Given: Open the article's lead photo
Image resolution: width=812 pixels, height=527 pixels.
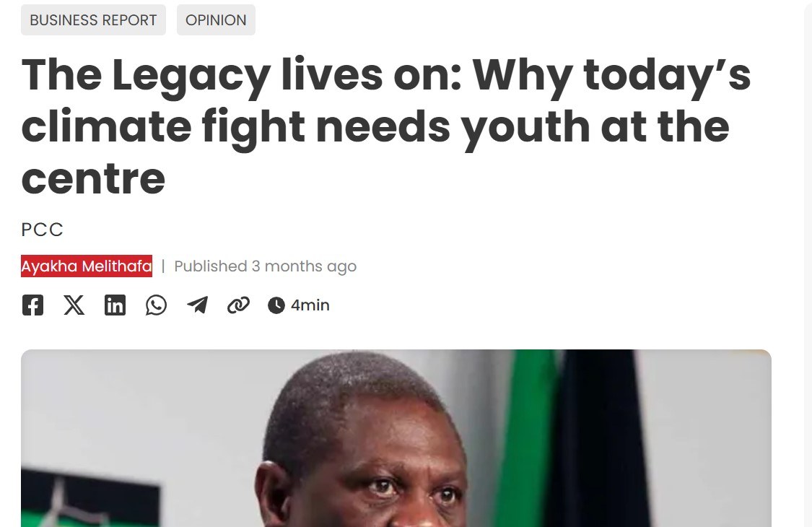Looking at the screenshot, I should (x=396, y=438).
